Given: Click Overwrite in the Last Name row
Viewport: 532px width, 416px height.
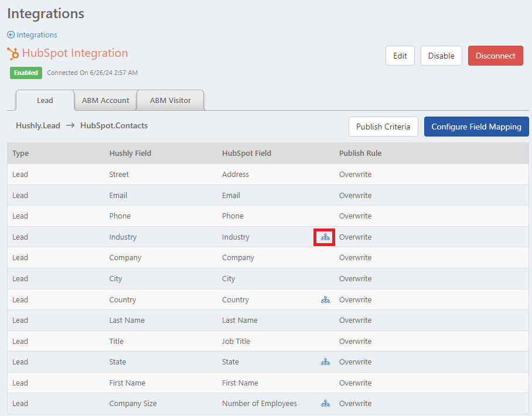Looking at the screenshot, I should coord(355,320).
